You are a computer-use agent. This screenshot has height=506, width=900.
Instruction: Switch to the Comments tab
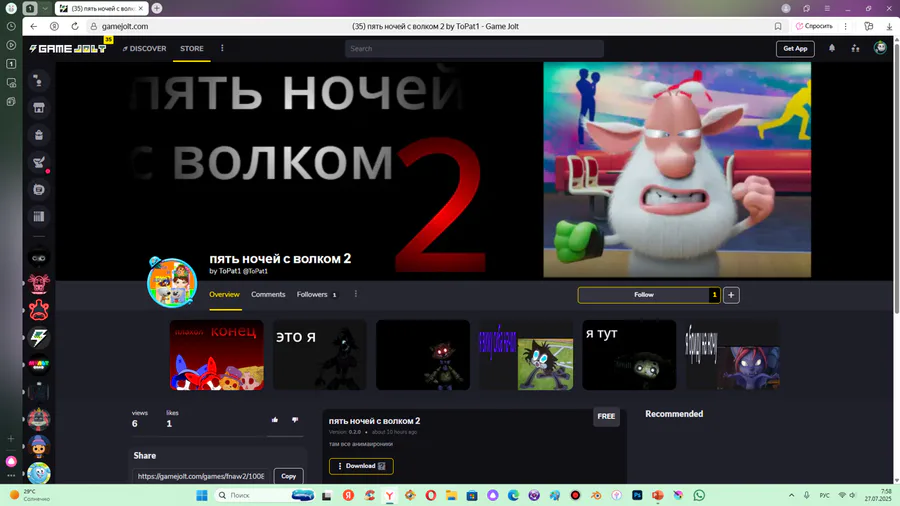pos(268,294)
